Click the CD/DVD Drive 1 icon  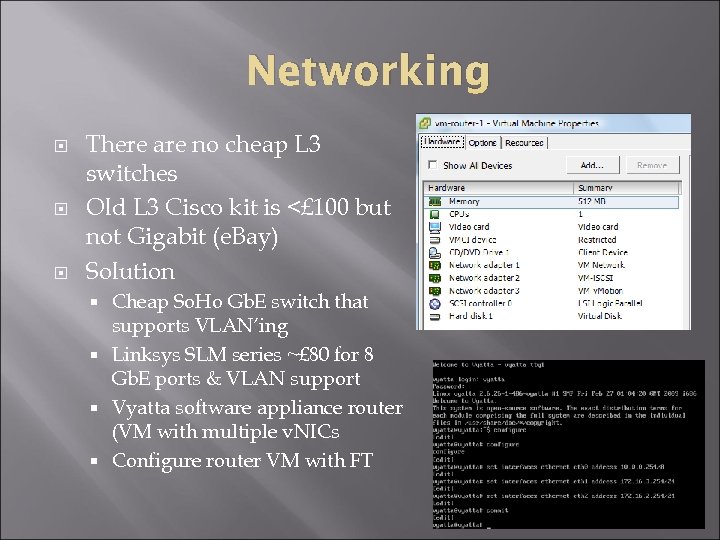tap(434, 253)
